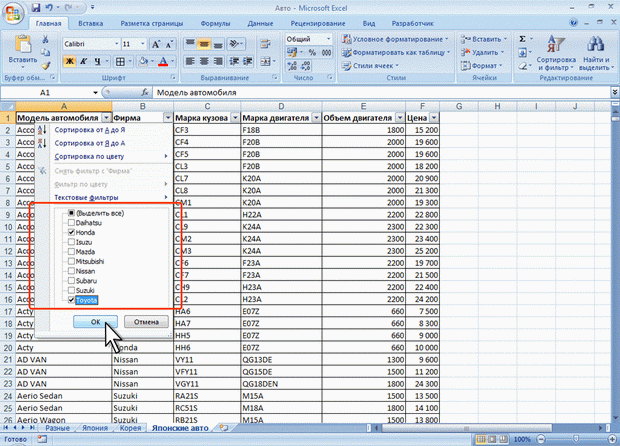Switch to Вставка ribbon tab
Image resolution: width=620 pixels, height=446 pixels.
91,23
